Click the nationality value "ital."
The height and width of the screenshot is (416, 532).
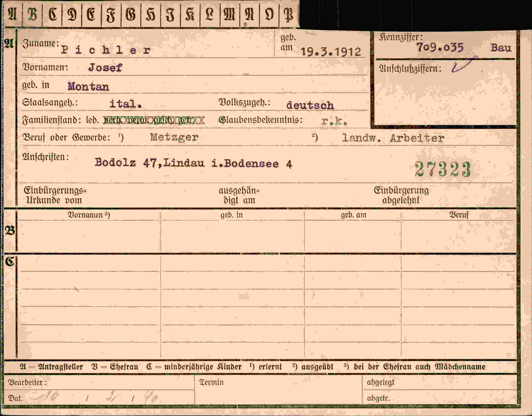pyautogui.click(x=125, y=104)
